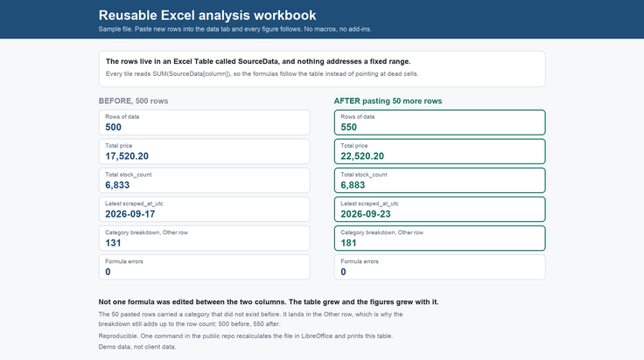Screen dimensions: 644x360
Task: Click the AFTER Total price tile 22,520.20
Action: click(x=439, y=151)
